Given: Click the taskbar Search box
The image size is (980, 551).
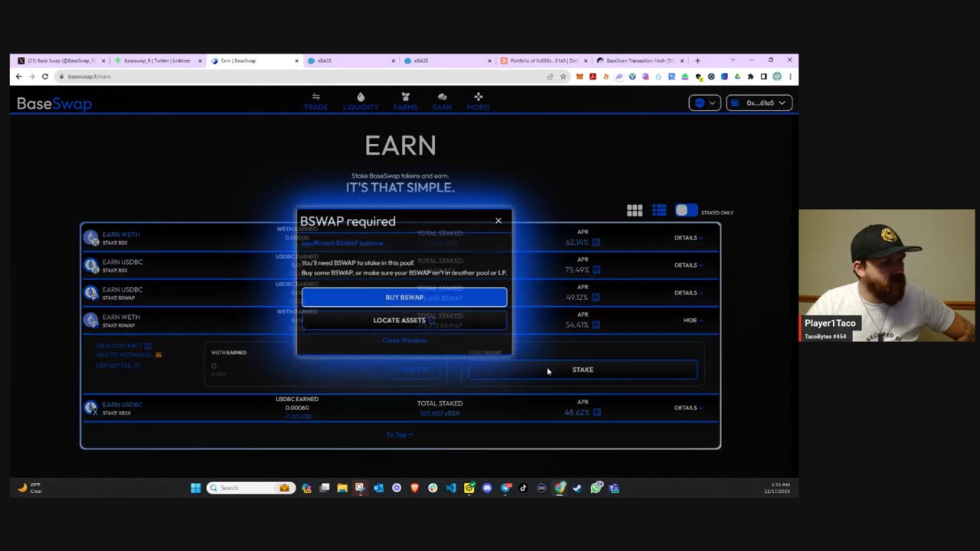Looking at the screenshot, I should pyautogui.click(x=250, y=487).
